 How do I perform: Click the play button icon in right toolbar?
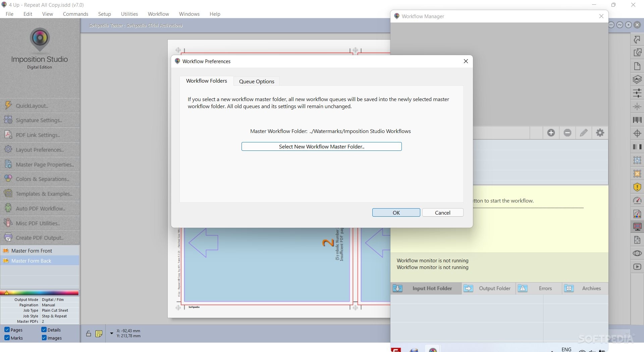(637, 267)
